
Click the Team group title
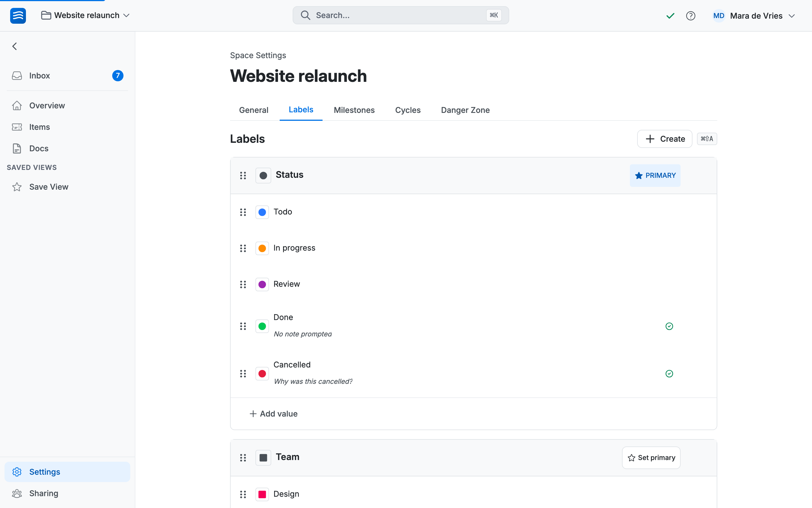coord(288,457)
